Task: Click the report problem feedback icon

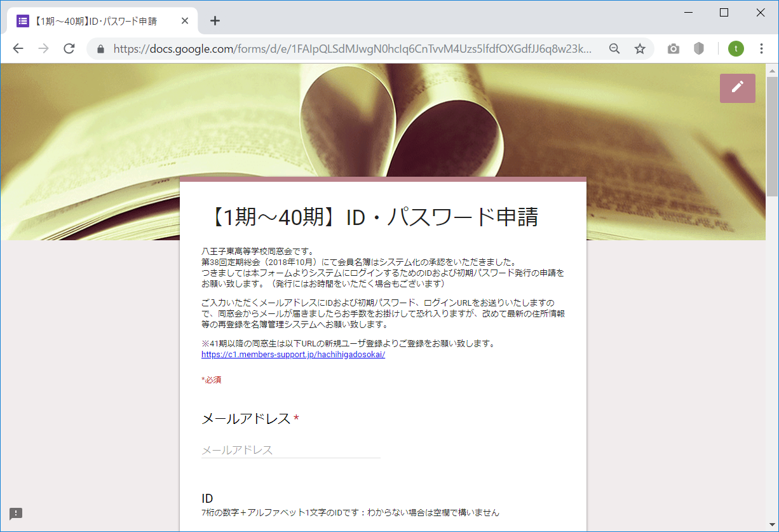Action: [16, 514]
